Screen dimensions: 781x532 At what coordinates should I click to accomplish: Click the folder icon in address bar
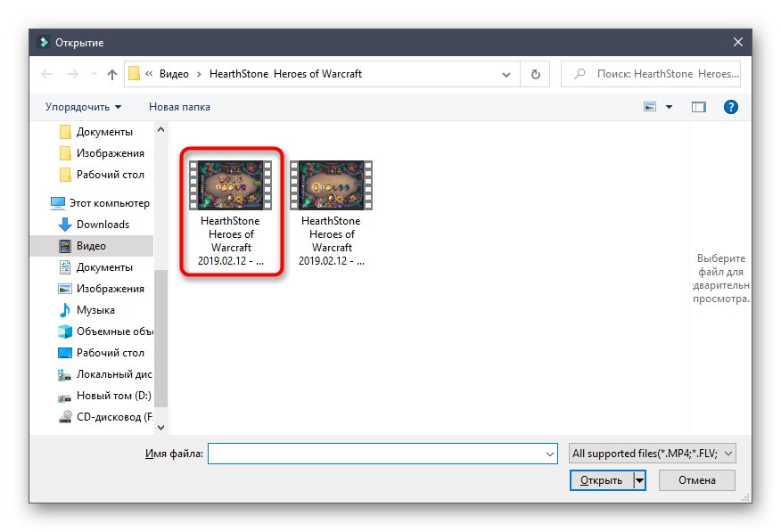[134, 74]
